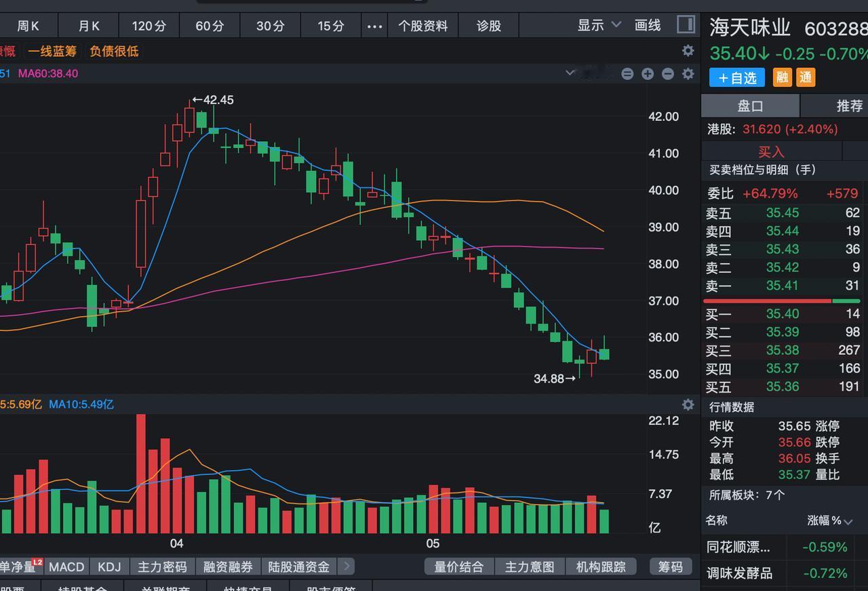Screen dimensions: 868x591
Task: Click the red-green buy/sell ratio bar
Action: pos(782,301)
